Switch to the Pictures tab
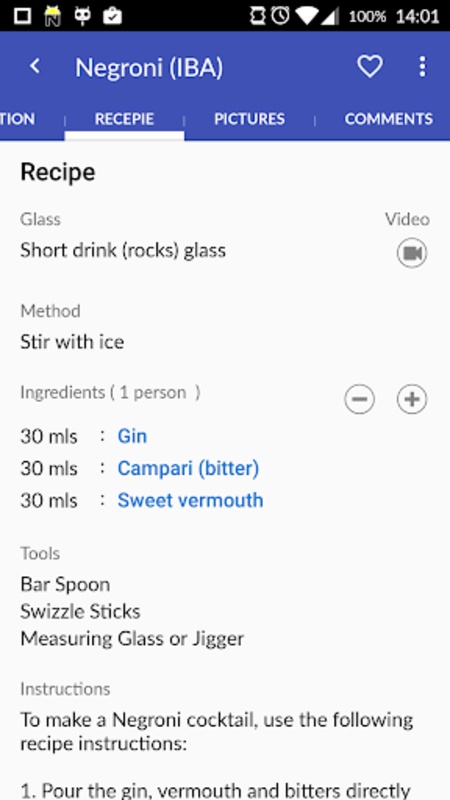 (249, 119)
